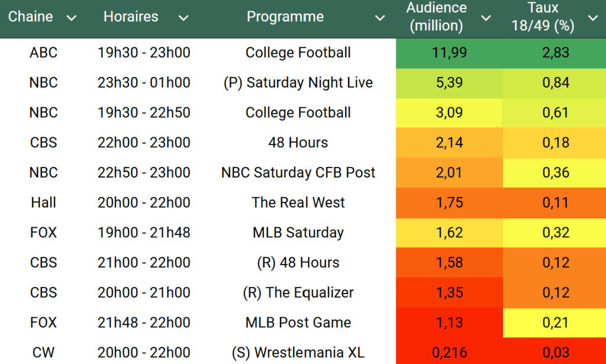Select the Hall channel cell
606x364 pixels.
[x=44, y=202]
